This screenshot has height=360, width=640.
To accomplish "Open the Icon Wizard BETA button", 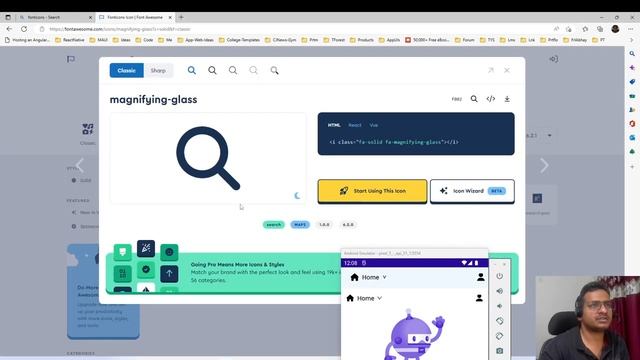I will [472, 191].
